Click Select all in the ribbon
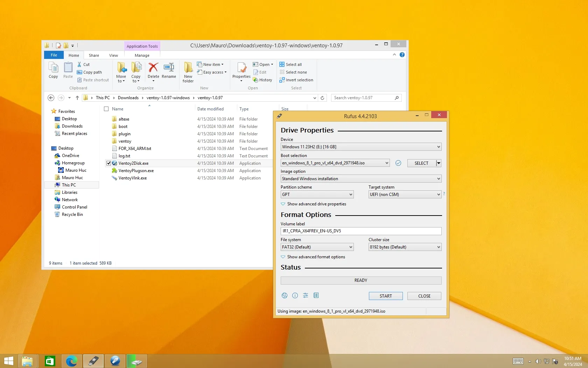 click(290, 64)
